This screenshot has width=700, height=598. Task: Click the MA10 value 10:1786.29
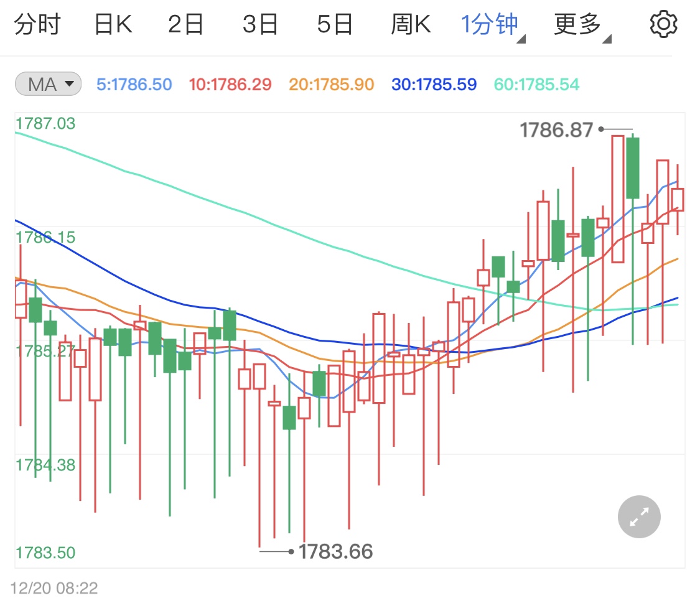pos(230,85)
